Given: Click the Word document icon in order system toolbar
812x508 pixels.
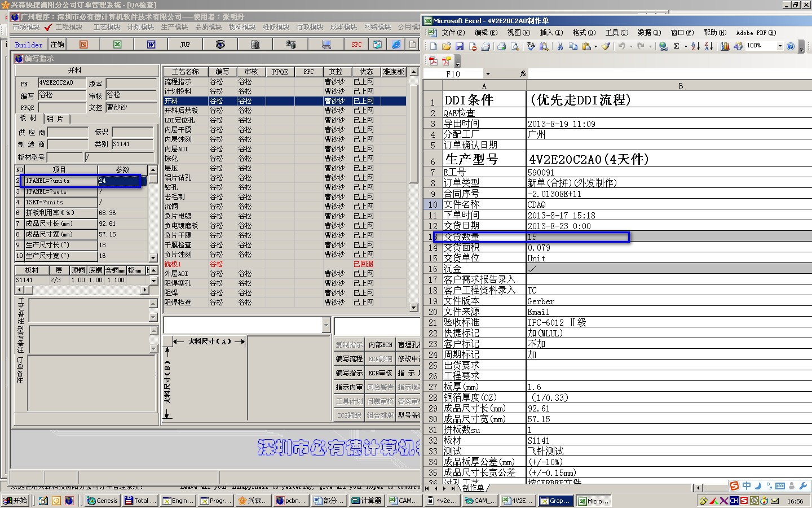Looking at the screenshot, I should [151, 44].
